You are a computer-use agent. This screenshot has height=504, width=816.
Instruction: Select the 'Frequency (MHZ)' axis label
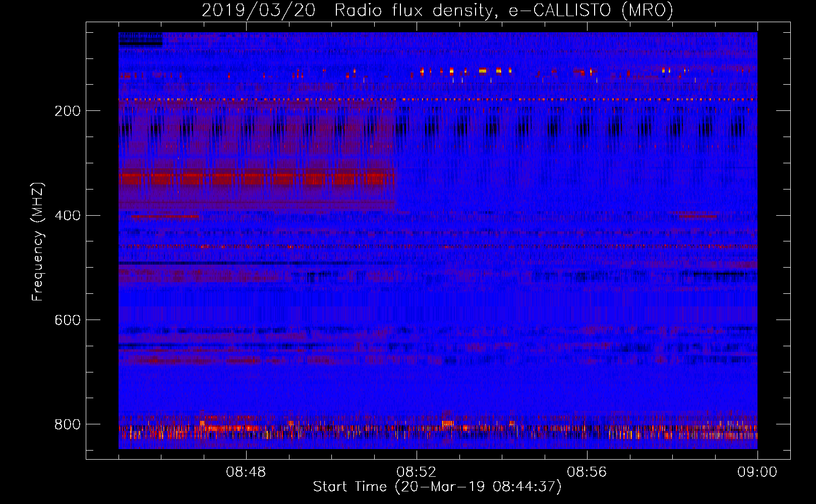pyautogui.click(x=38, y=242)
